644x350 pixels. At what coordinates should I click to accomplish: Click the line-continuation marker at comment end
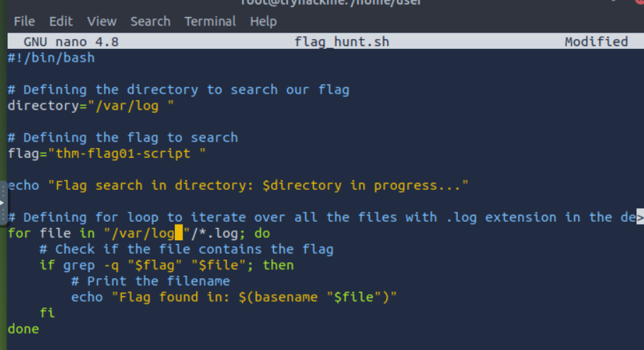(x=640, y=217)
